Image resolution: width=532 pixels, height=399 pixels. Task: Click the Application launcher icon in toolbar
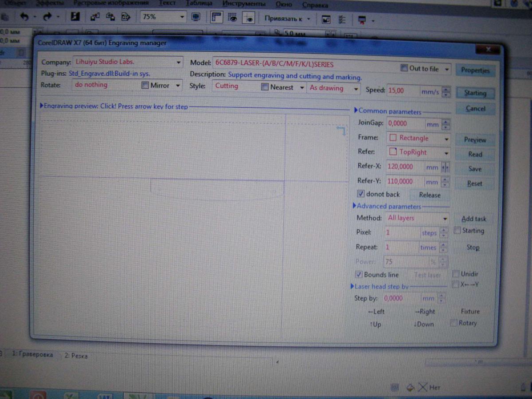coord(362,20)
